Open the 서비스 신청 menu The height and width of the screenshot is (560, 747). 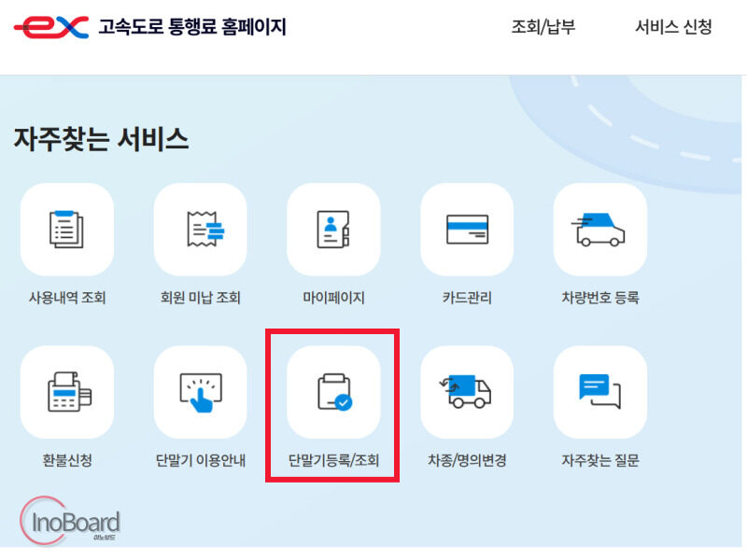(x=673, y=27)
